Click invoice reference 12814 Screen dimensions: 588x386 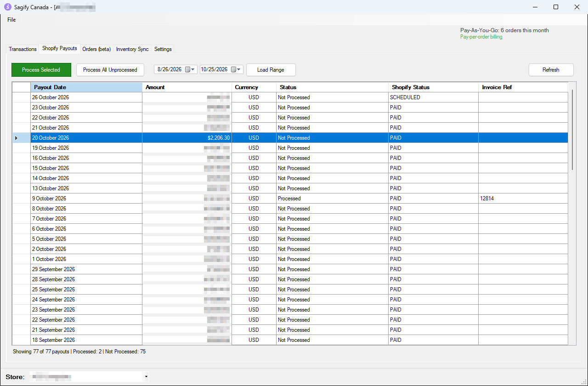click(523, 199)
